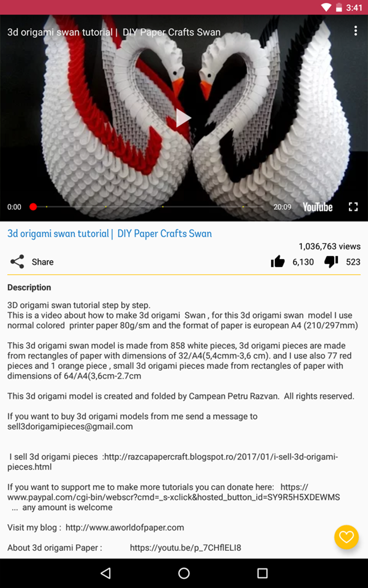Tap the YouTube logo in player
368x588 pixels.
pyautogui.click(x=317, y=207)
